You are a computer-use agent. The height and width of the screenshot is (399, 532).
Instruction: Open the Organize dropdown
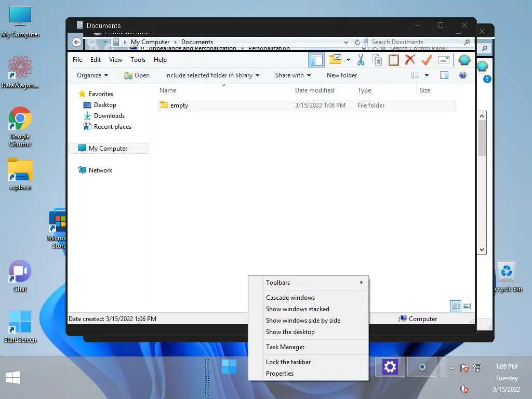click(92, 75)
